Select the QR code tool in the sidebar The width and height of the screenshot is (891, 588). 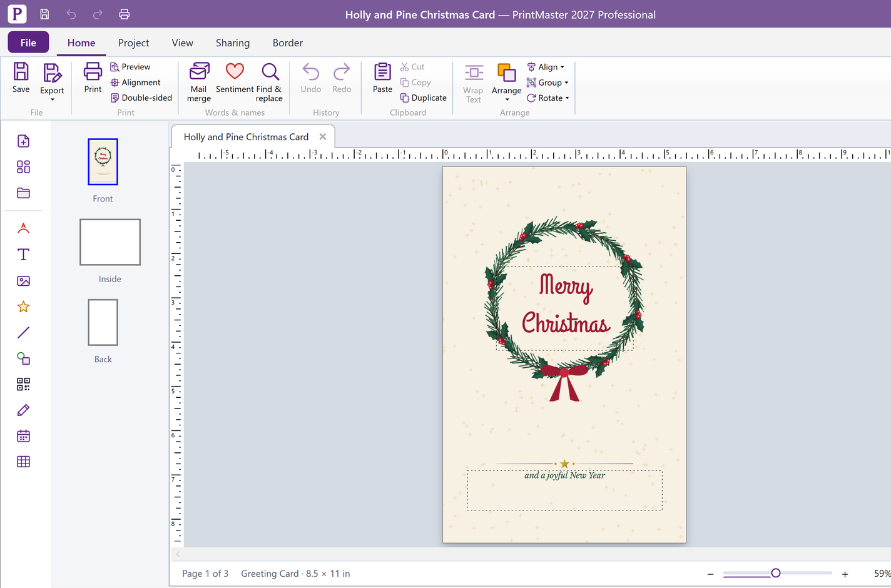23,384
